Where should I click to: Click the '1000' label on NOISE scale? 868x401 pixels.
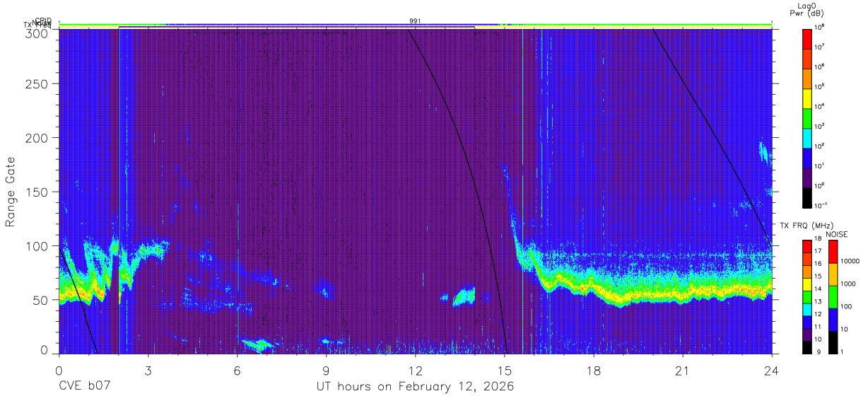[x=848, y=284]
